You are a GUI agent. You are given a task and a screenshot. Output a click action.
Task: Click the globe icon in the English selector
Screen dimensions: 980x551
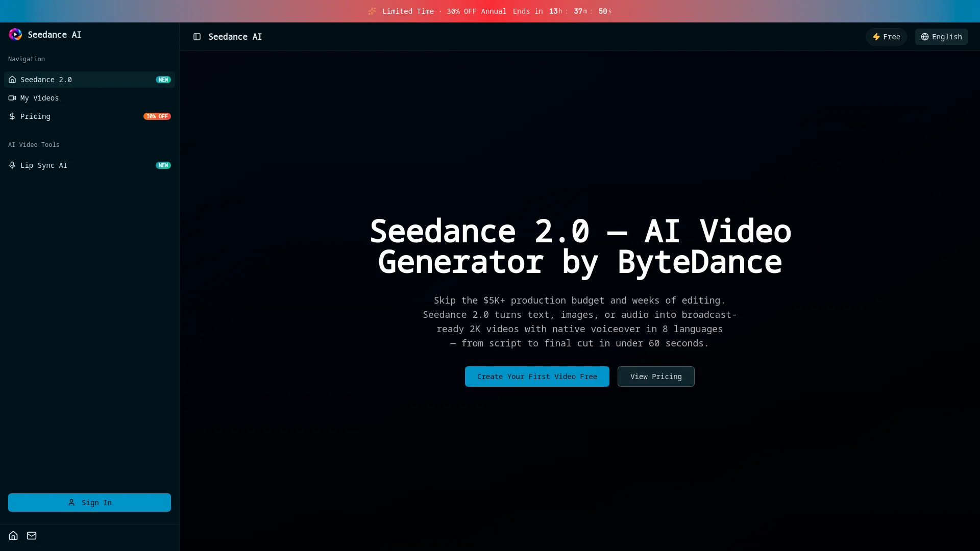[924, 37]
